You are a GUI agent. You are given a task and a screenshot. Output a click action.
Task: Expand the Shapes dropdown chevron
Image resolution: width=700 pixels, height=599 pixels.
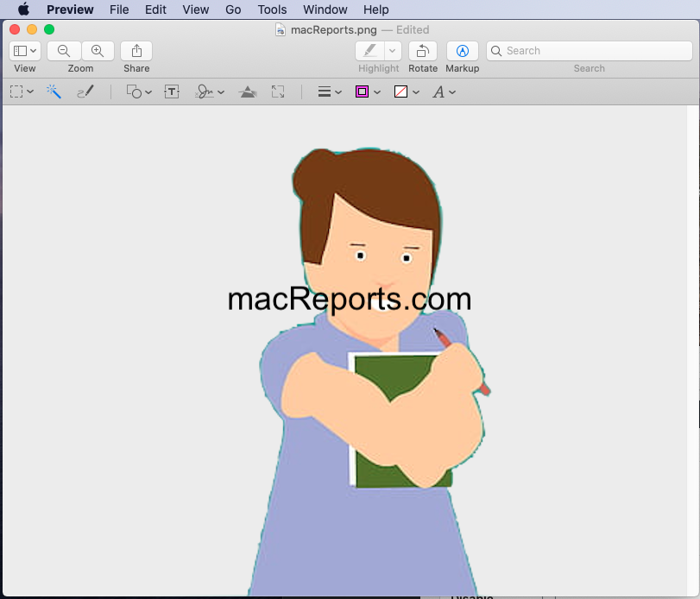coord(148,92)
